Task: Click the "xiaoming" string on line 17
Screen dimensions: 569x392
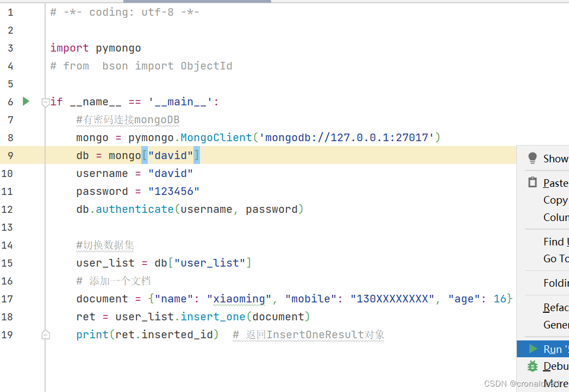Action: pyautogui.click(x=239, y=299)
